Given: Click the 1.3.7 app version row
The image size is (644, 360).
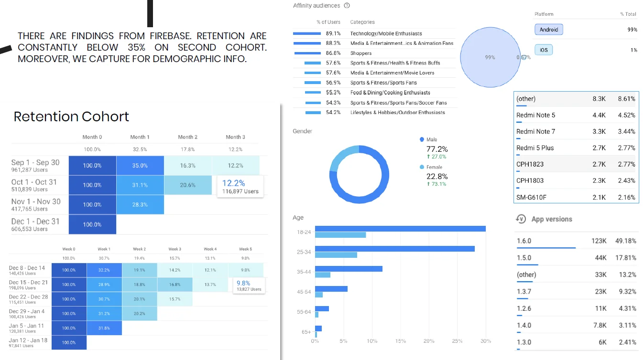Looking at the screenshot, I should (x=576, y=292).
